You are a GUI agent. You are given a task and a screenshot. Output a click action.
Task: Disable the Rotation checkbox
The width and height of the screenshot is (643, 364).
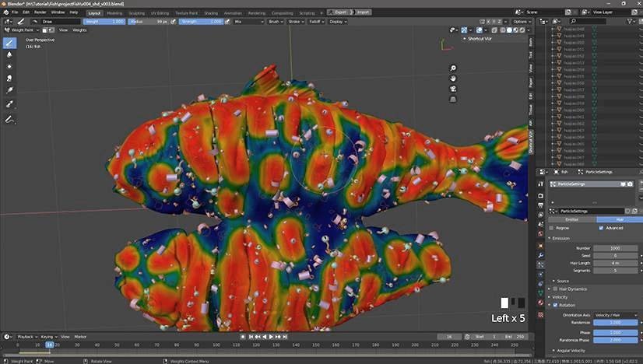click(556, 305)
